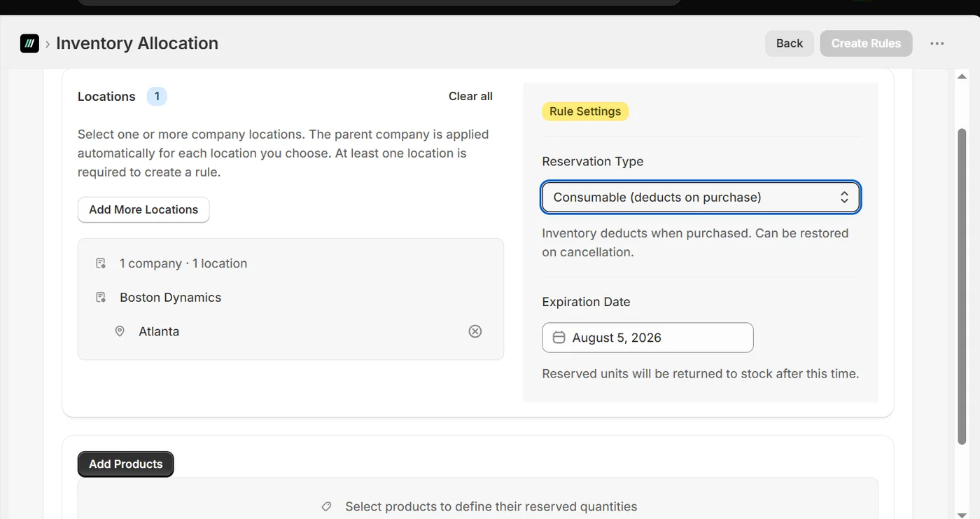Click the 'Reserved units will be returned to stock' note
Viewport: 980px width, 519px height.
pyautogui.click(x=701, y=374)
